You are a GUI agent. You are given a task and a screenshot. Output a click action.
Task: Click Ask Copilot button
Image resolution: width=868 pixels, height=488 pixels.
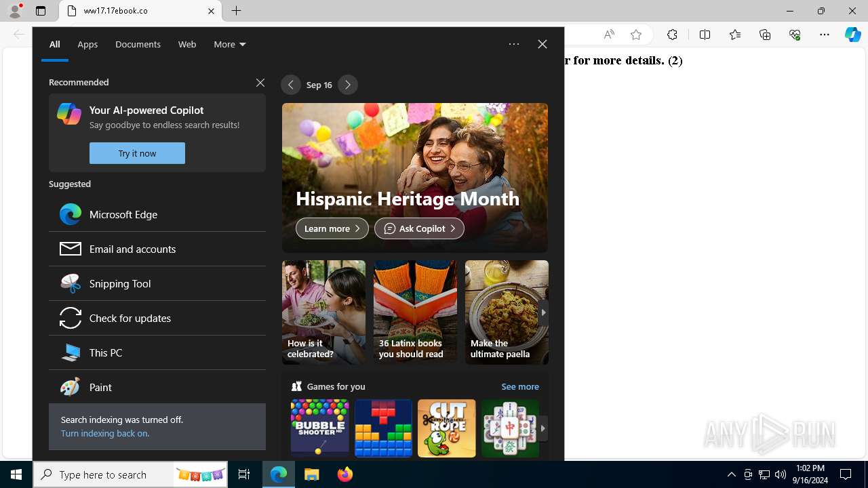[419, 228]
